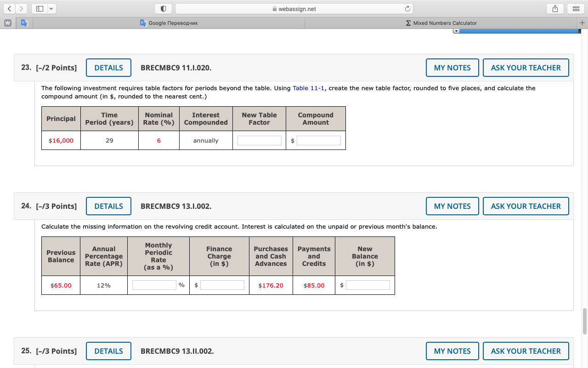Focus the webassign.net address bar
588x368 pixels.
point(294,9)
